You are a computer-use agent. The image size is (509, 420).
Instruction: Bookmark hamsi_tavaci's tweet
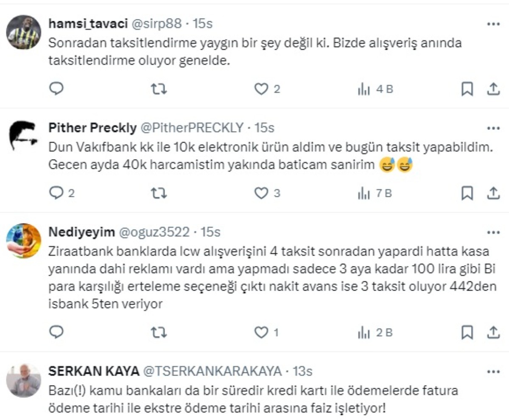click(467, 88)
